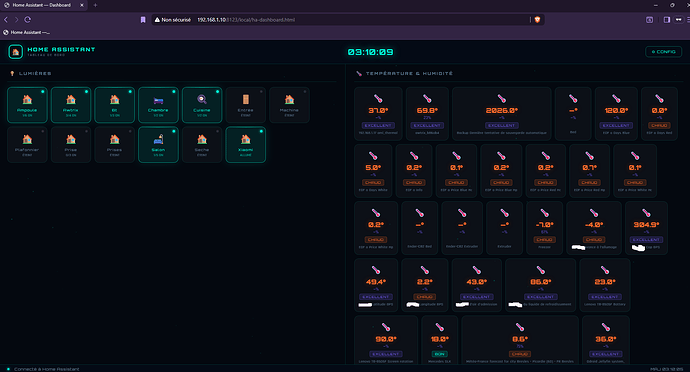This screenshot has width=690, height=372.
Task: Click the Home Assistant logo icon
Action: 15,52
